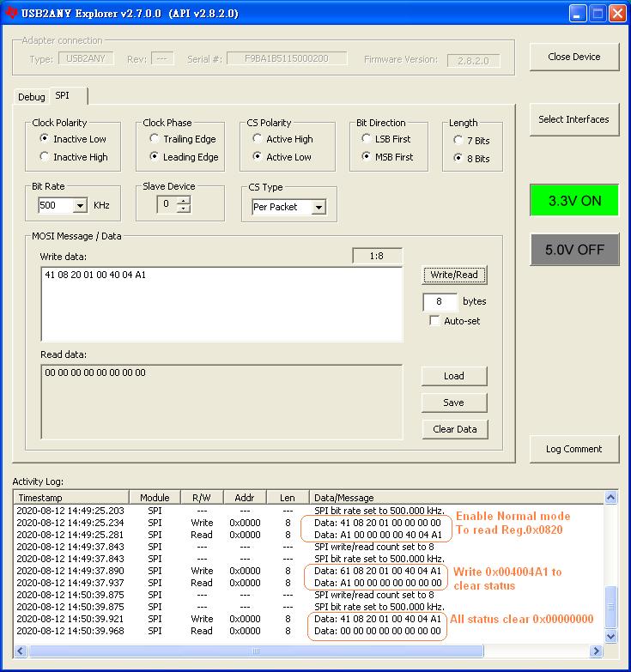Click the Activity Log left scroll arrow
The height and width of the screenshot is (672, 631).
click(20, 651)
